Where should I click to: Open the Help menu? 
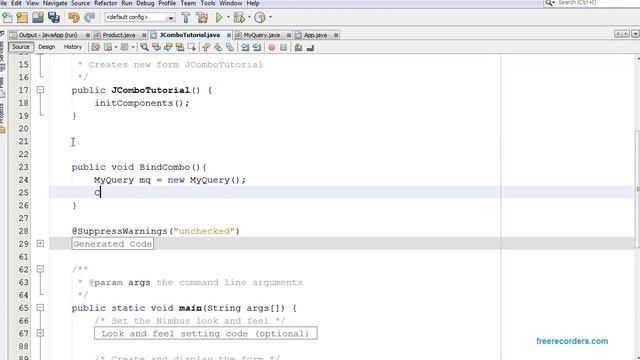pos(253,3)
